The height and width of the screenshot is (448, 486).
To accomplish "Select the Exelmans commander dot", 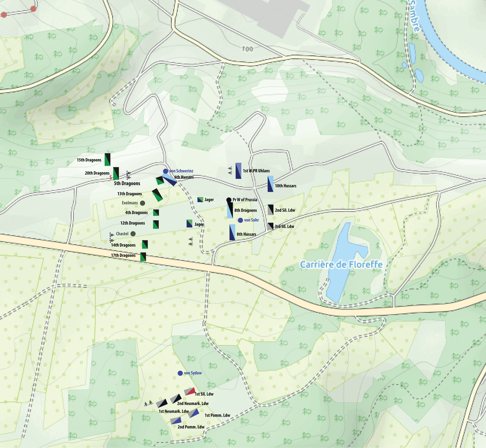I will pos(143,203).
